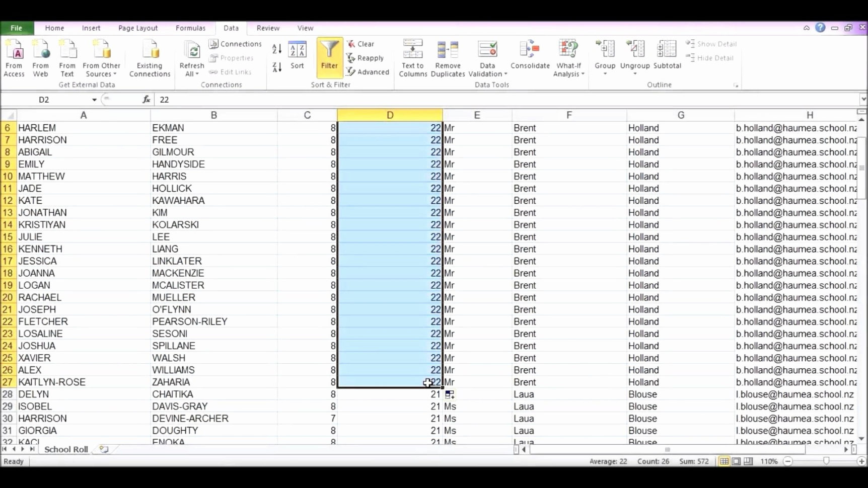Sort the column ascending with Sort A-Z
This screenshot has width=868, height=488.
coord(276,48)
